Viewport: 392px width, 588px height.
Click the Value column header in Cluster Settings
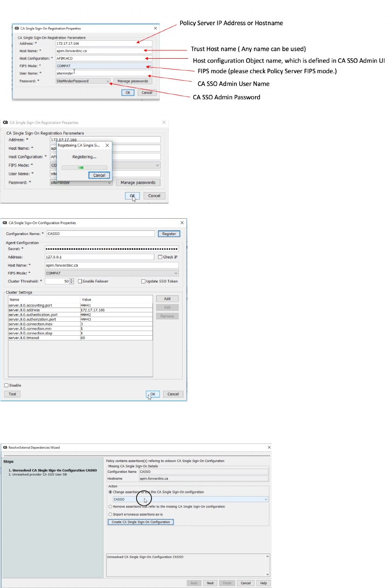coord(116,299)
